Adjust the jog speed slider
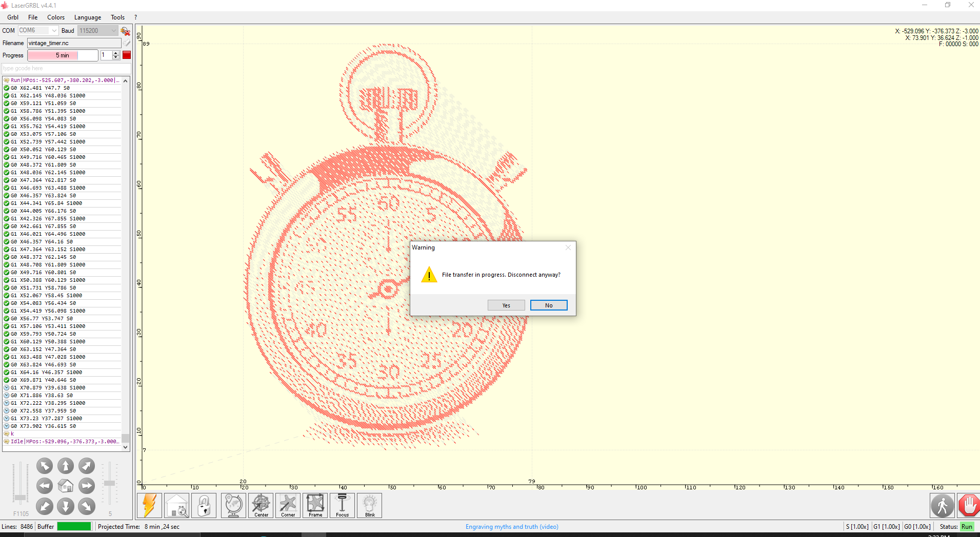Viewport: 980px width, 537px height. coord(109,484)
